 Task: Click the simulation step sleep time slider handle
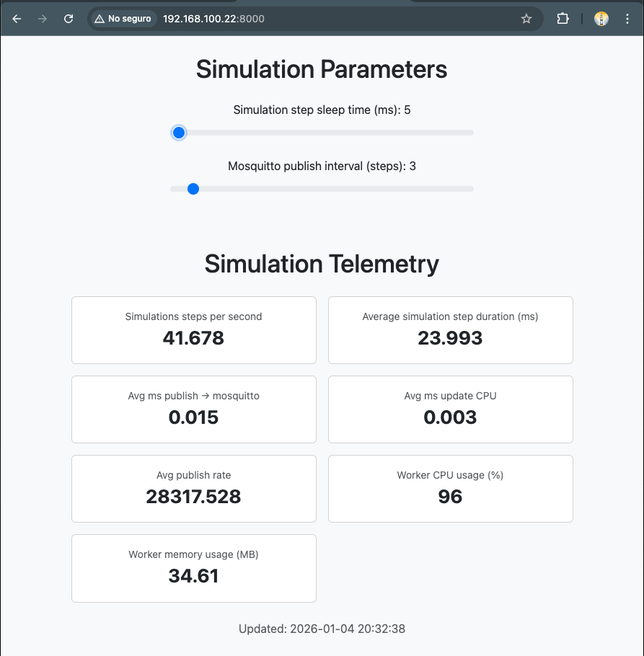pos(179,133)
